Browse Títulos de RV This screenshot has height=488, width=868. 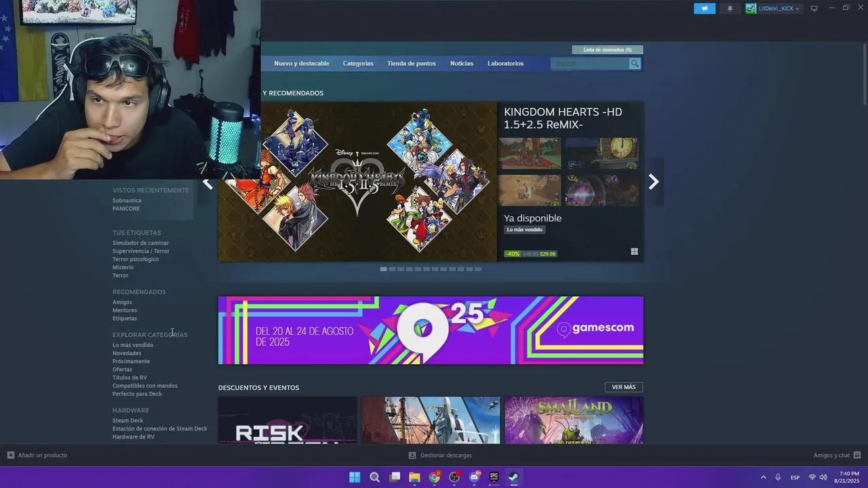point(130,378)
